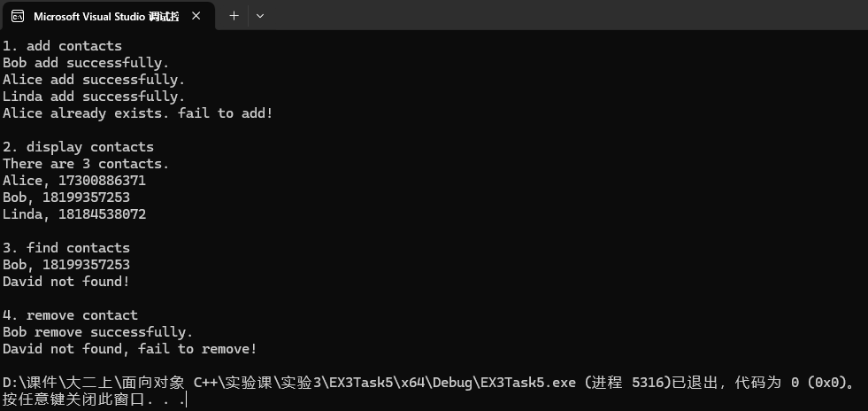Click the '2. display contacts' heading
The width and height of the screenshot is (868, 411).
[x=78, y=147]
